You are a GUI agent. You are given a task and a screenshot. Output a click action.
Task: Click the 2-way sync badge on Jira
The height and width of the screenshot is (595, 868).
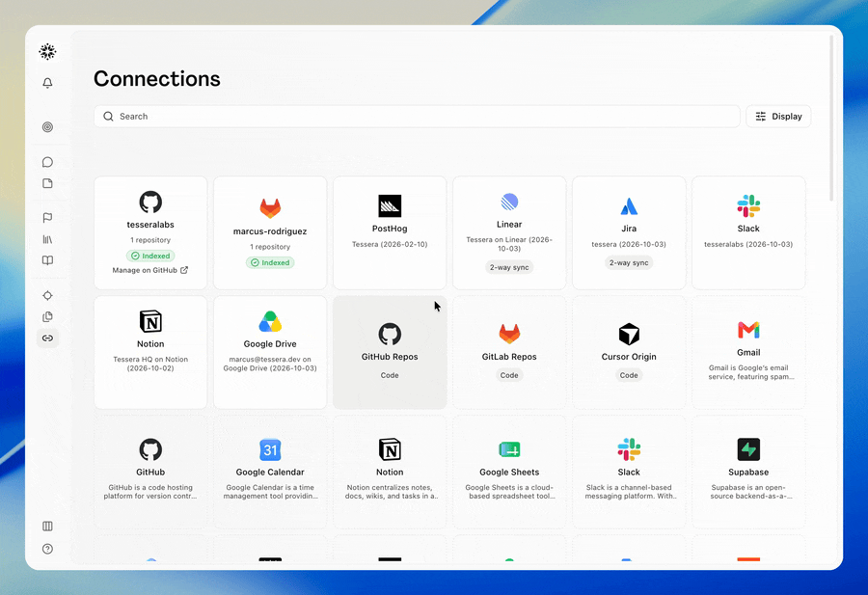point(629,263)
